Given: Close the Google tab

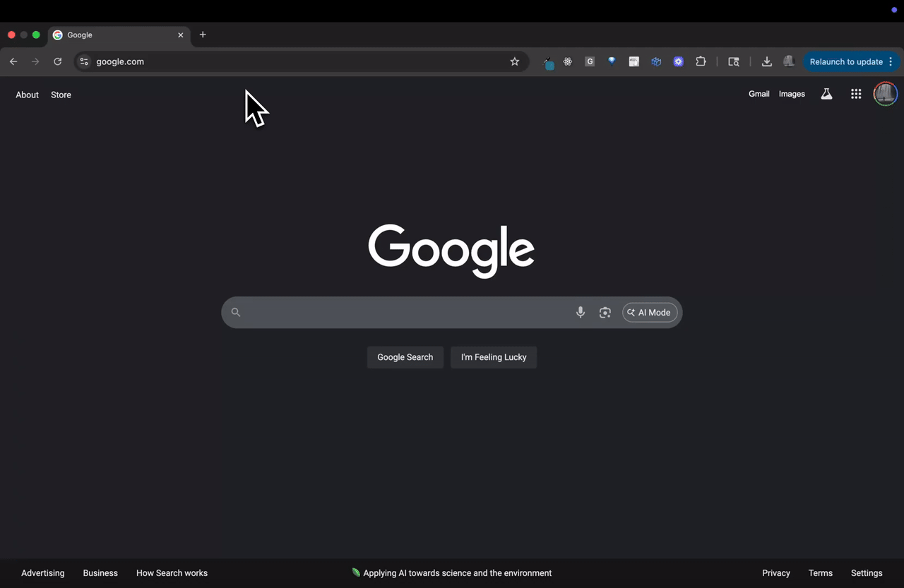Looking at the screenshot, I should coord(181,35).
